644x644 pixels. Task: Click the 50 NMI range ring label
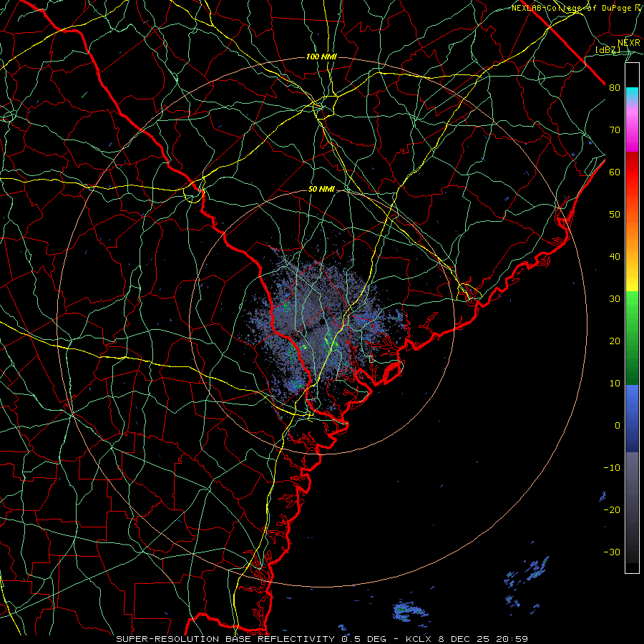(321, 190)
